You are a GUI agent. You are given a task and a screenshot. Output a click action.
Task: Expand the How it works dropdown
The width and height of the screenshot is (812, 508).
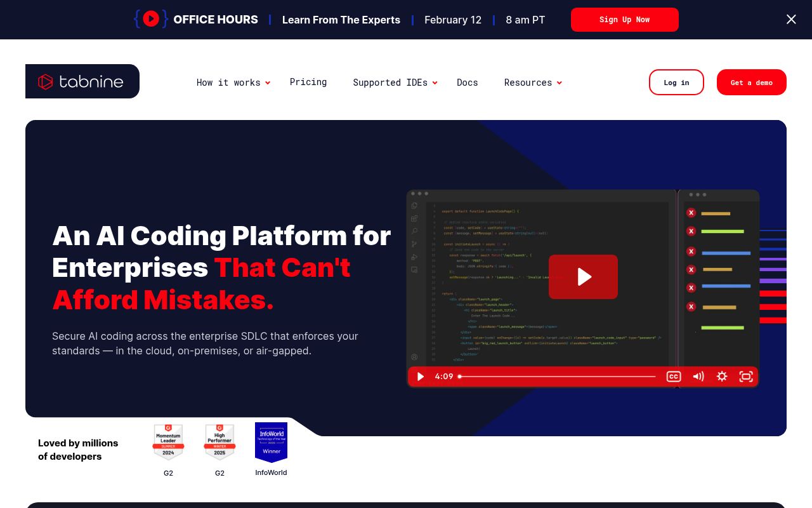click(x=233, y=83)
